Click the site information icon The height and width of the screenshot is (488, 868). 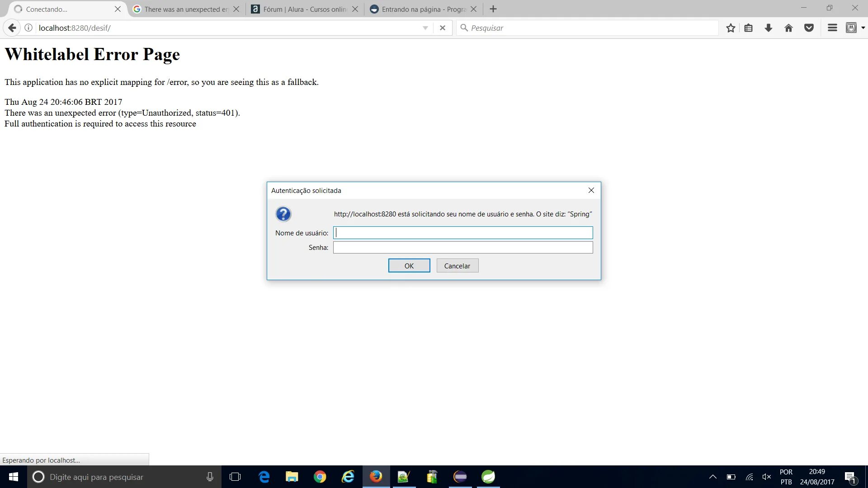28,28
